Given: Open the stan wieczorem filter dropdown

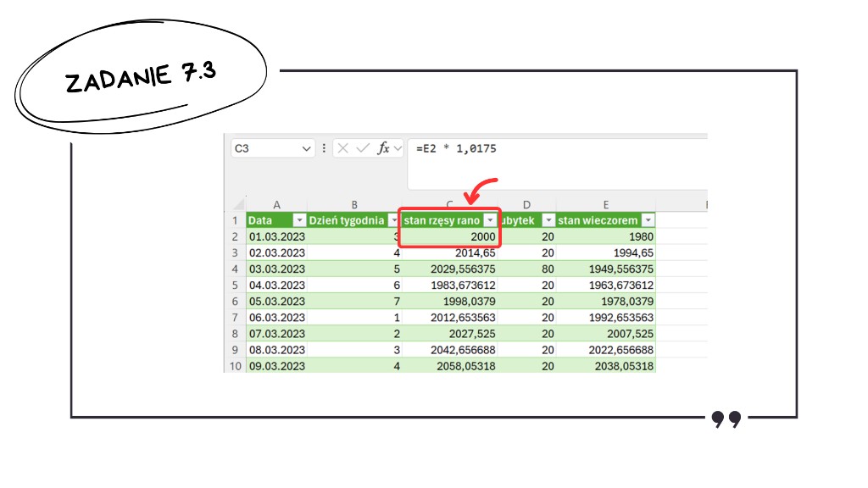Looking at the screenshot, I should (648, 220).
